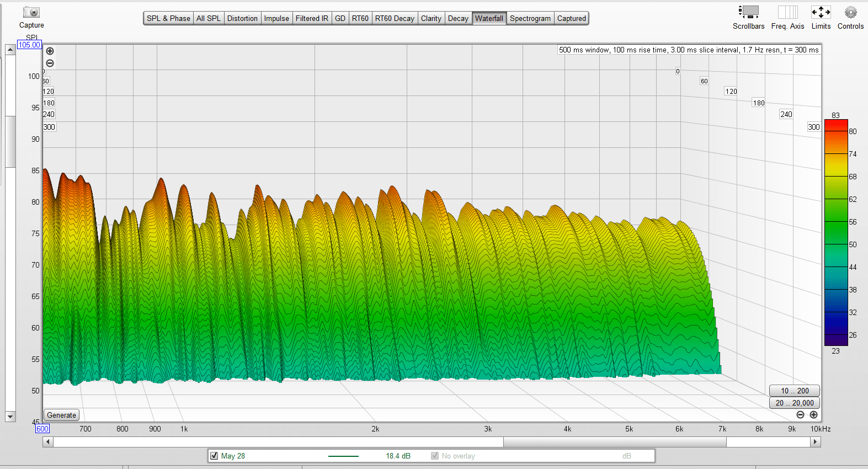This screenshot has height=469, width=868.
Task: Click the 26 mark on the colour scale
Action: tap(853, 335)
